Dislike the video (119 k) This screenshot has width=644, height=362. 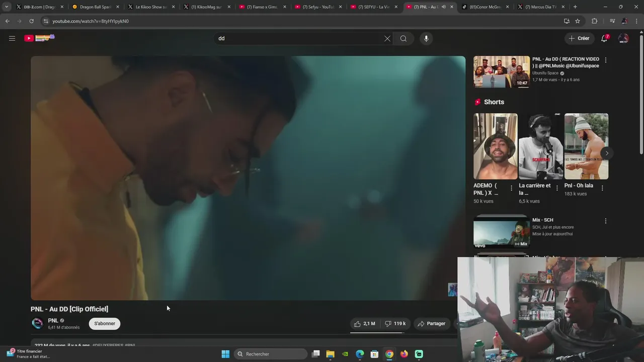[395, 323]
